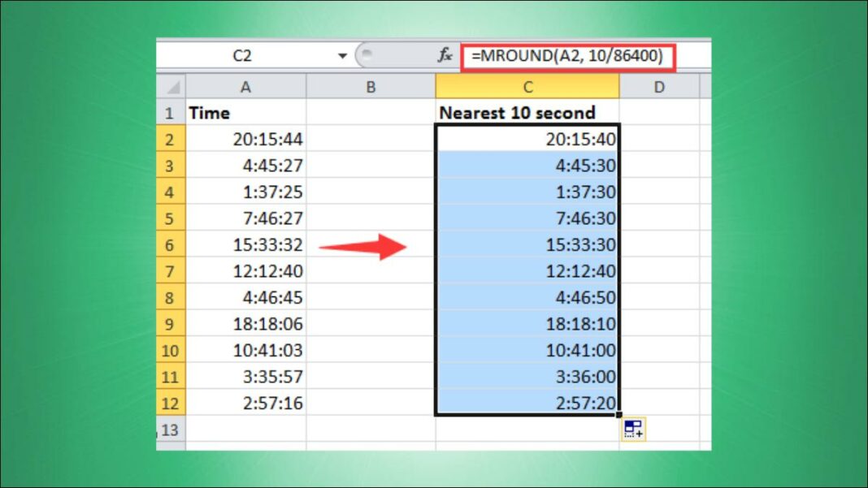
Task: Click the Nearest 10 second header cell
Action: [x=527, y=113]
